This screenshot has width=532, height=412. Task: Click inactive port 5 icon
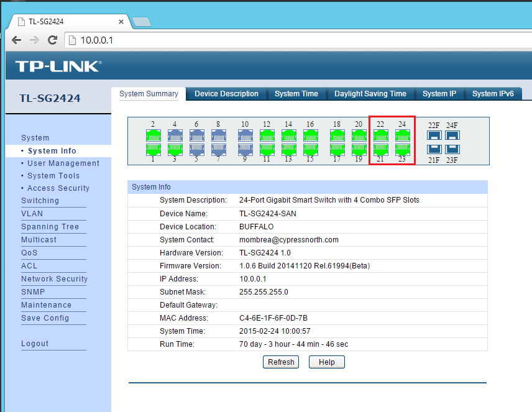click(197, 149)
